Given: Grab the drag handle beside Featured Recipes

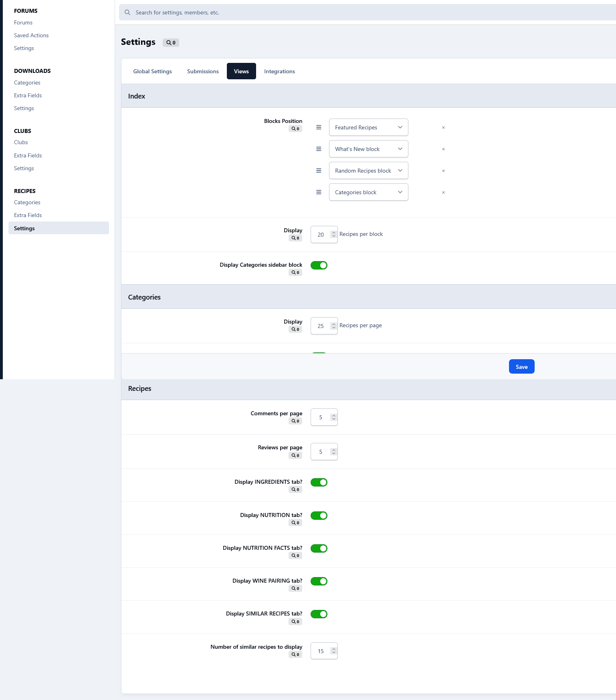Looking at the screenshot, I should coord(319,127).
